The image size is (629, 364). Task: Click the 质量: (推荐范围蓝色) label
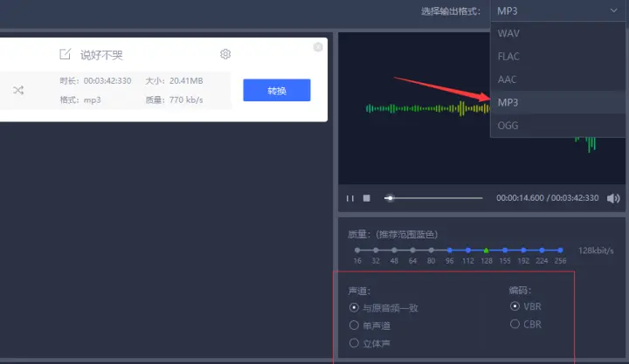click(x=393, y=235)
